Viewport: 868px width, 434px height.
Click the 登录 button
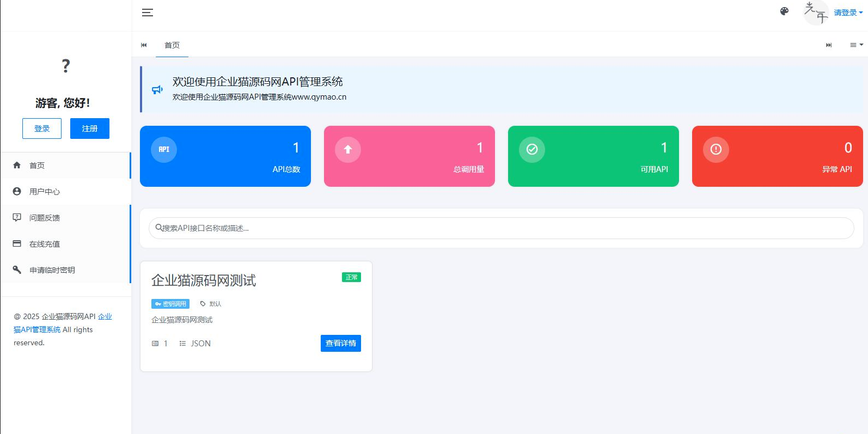coord(42,129)
